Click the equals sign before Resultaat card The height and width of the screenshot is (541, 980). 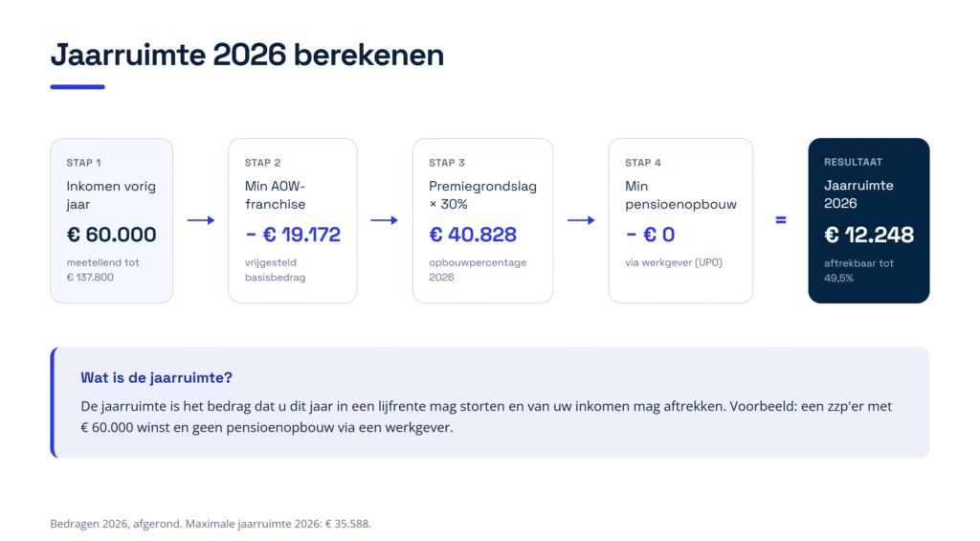(781, 220)
